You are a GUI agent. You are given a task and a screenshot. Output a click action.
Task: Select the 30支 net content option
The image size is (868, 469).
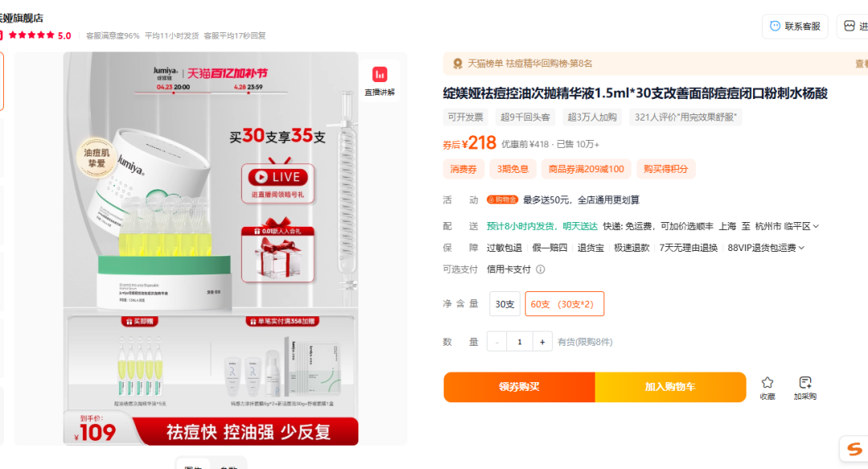(x=505, y=304)
